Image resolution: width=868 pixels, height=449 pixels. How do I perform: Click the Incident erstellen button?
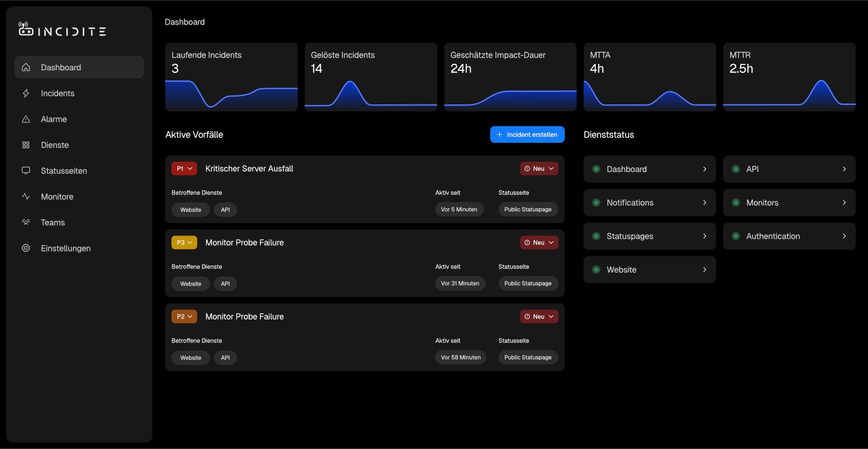click(x=527, y=135)
